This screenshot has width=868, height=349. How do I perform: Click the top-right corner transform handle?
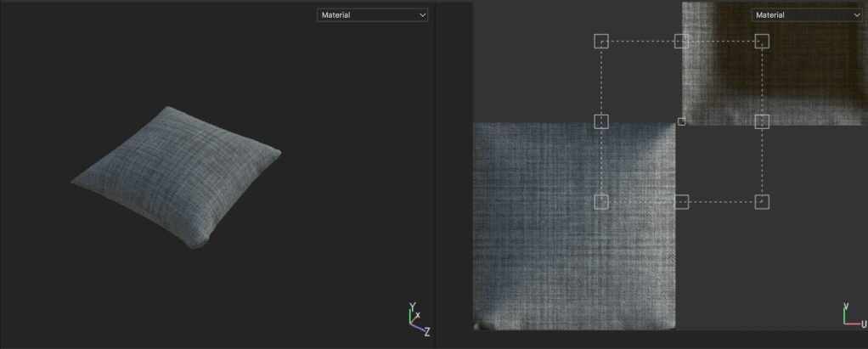click(x=762, y=41)
